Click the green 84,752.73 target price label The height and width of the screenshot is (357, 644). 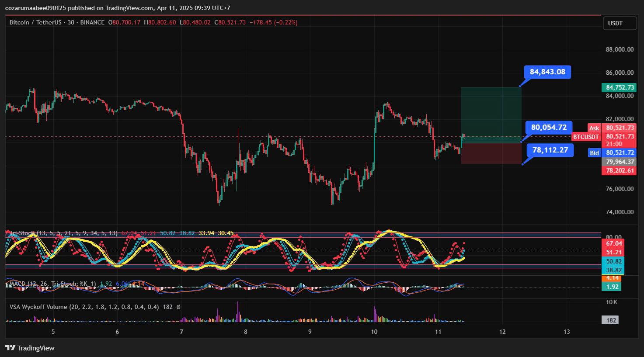click(619, 87)
